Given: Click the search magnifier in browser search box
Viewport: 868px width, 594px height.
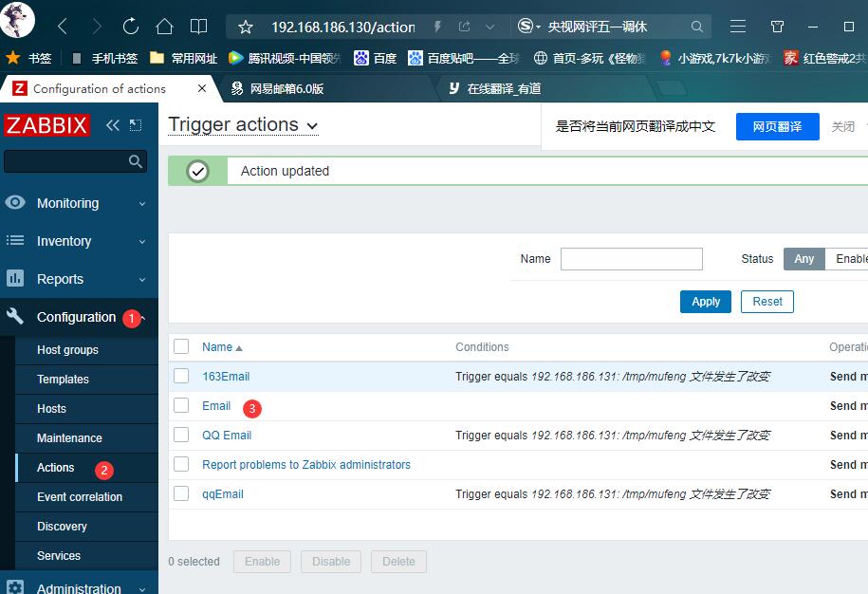Looking at the screenshot, I should tap(697, 27).
